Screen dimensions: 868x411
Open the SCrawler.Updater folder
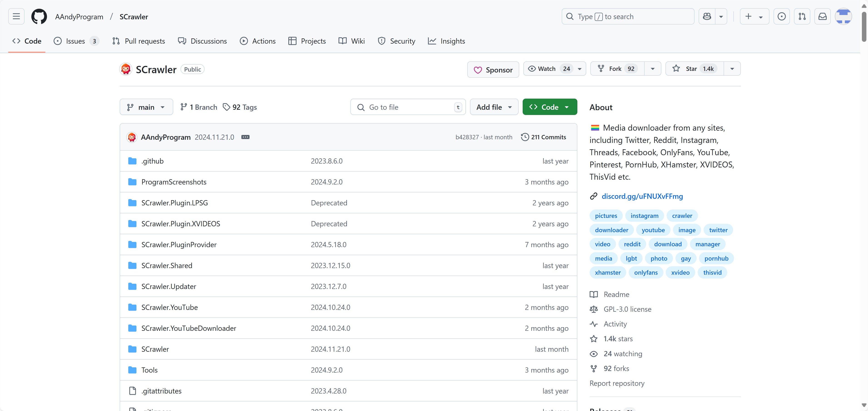click(168, 286)
